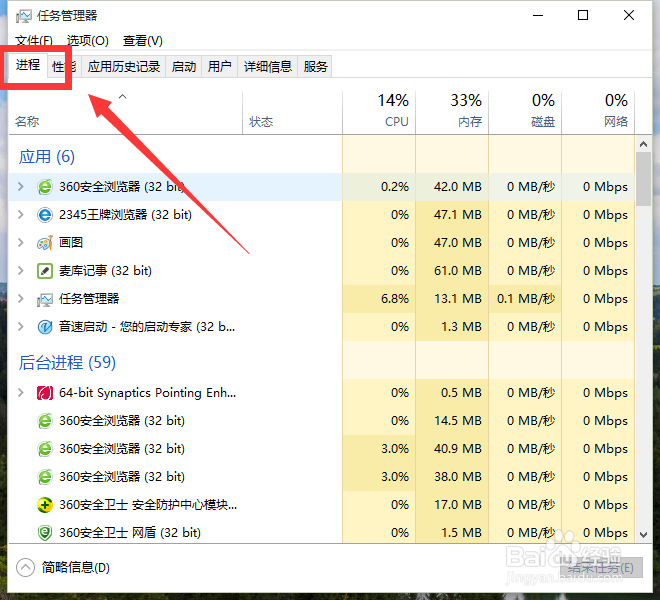
Task: Click the 360安全卫士 网盾 shield icon
Action: tap(45, 533)
